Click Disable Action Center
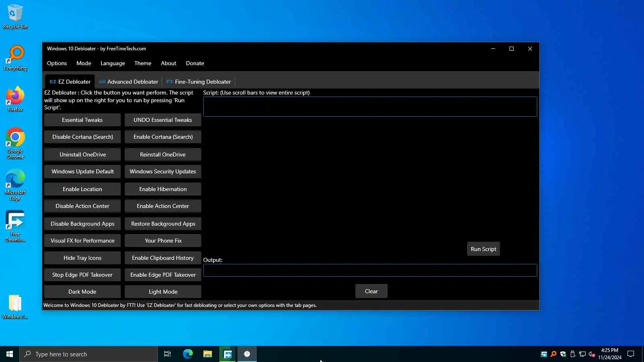This screenshot has height=362, width=644. coord(83,206)
